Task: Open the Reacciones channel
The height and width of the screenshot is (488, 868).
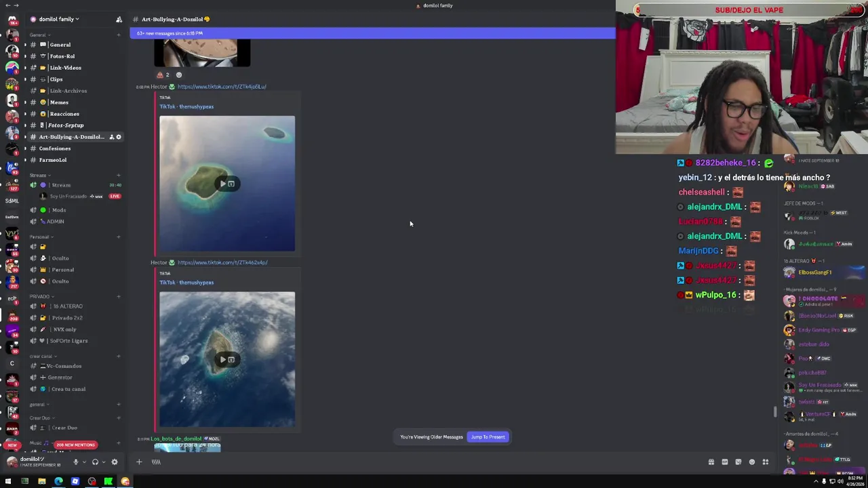Action: click(75, 114)
